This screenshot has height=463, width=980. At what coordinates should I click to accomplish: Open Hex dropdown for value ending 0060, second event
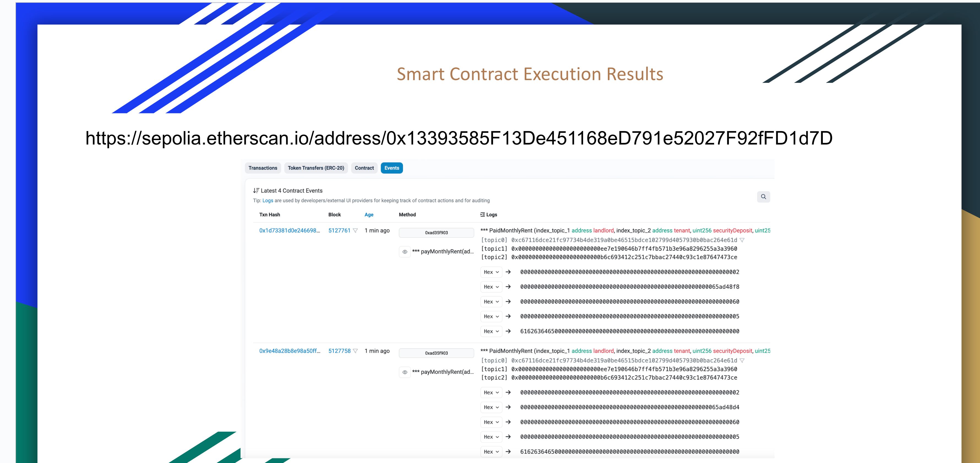pos(491,422)
